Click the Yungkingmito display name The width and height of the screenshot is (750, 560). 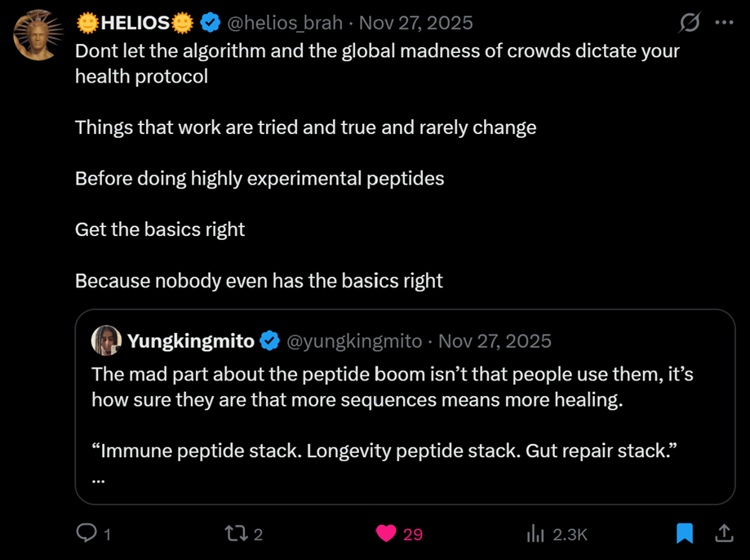[191, 340]
